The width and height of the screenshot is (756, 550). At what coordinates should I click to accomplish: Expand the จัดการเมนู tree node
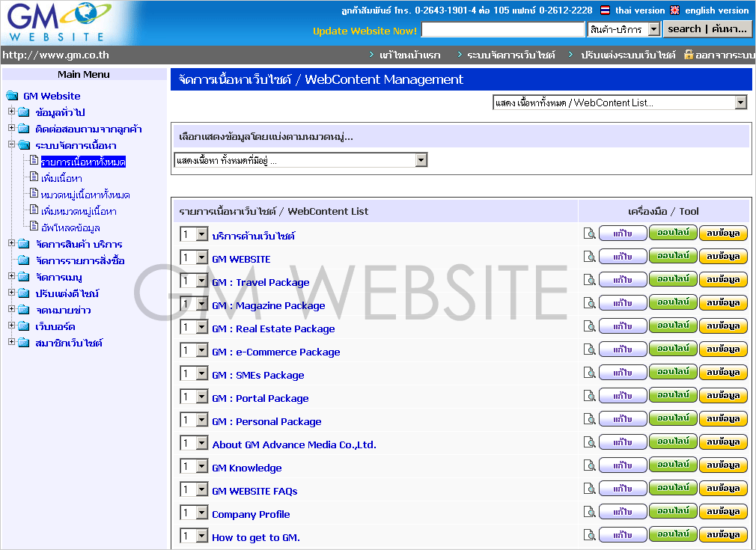coord(11,275)
